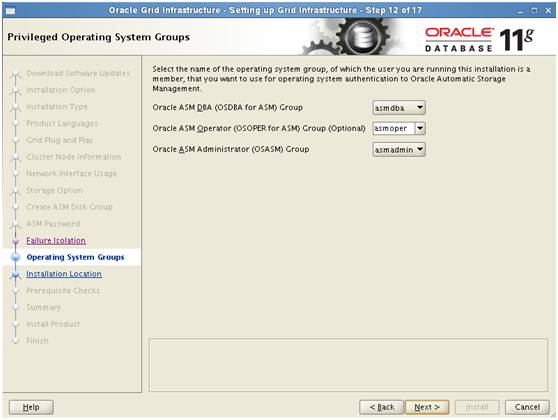
Task: Minimize the installer window
Action: point(521,11)
